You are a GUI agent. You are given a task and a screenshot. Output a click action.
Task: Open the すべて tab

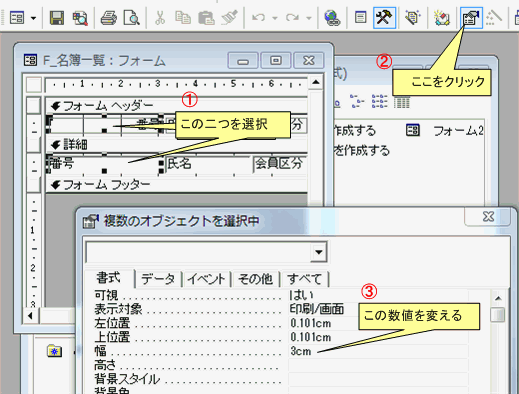pyautogui.click(x=305, y=279)
